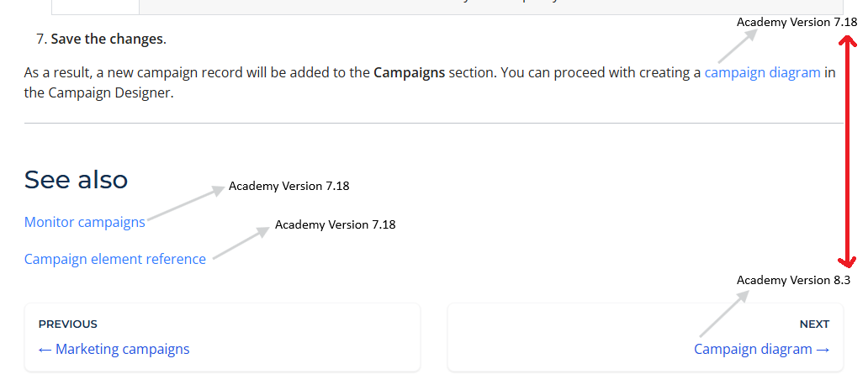Click the bold "Campaigns" word in paragraph
This screenshot has width=868, height=385.
pyautogui.click(x=409, y=72)
